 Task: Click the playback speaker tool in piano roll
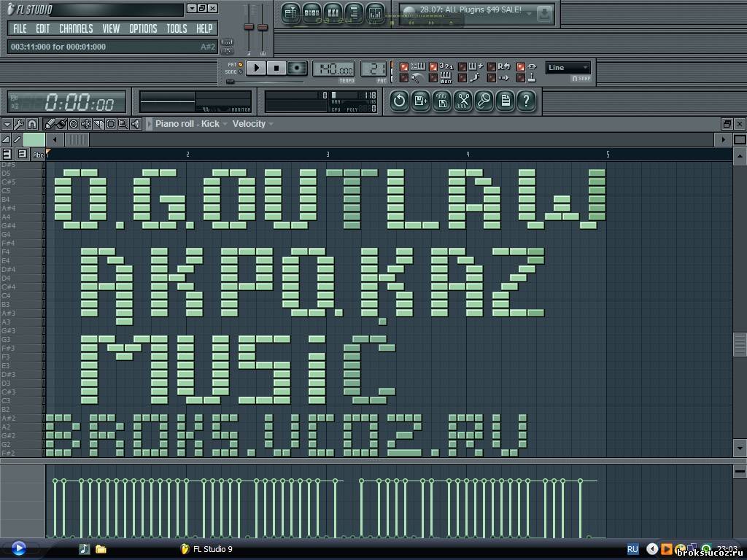136,124
